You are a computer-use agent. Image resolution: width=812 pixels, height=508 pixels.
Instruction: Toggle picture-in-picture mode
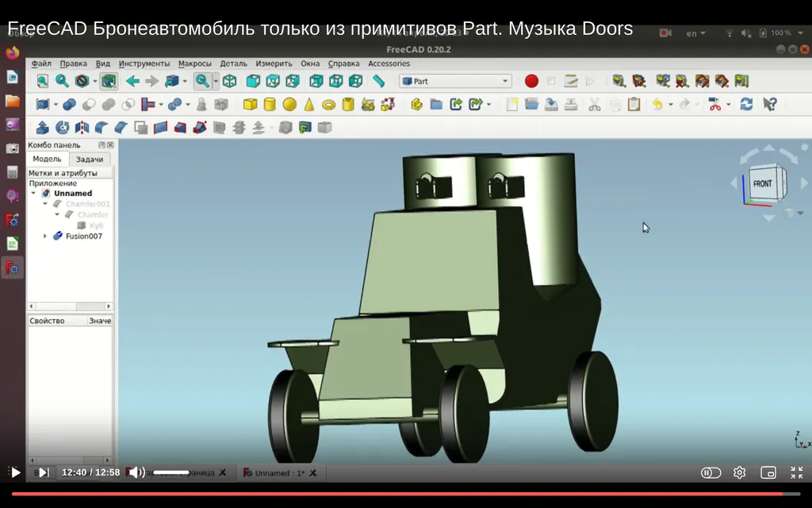pyautogui.click(x=768, y=473)
